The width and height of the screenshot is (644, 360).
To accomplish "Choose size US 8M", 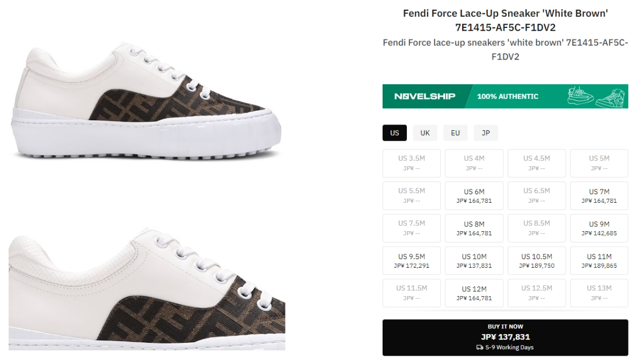I will click(474, 228).
